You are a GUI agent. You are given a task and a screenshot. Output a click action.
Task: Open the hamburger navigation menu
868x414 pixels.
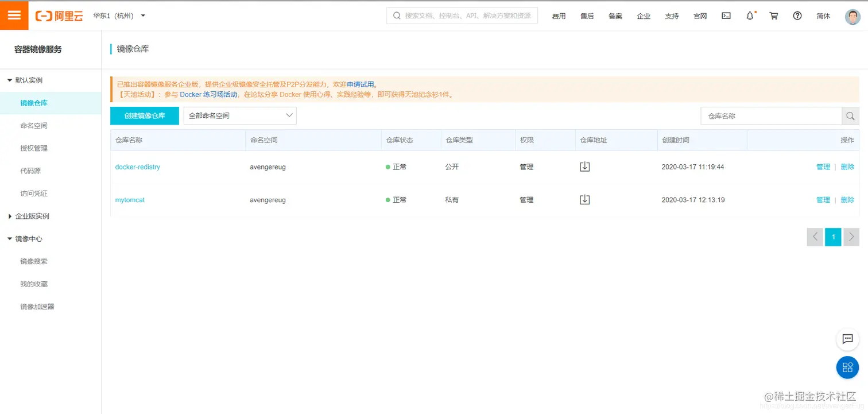pyautogui.click(x=14, y=15)
